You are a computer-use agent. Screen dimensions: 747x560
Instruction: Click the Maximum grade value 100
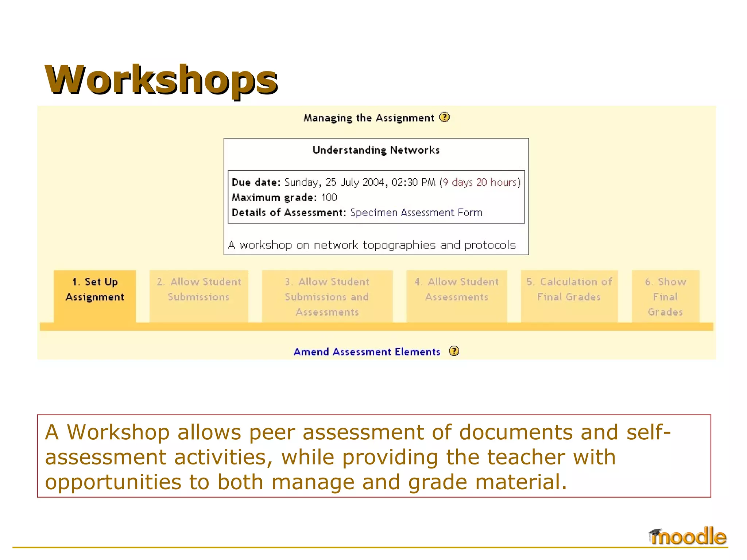pyautogui.click(x=329, y=198)
